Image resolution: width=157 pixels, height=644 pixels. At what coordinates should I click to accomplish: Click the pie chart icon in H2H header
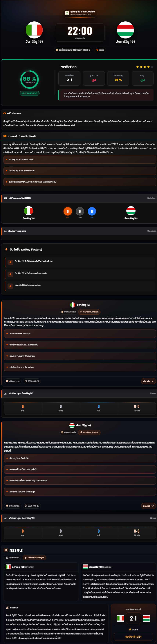[6, 198]
